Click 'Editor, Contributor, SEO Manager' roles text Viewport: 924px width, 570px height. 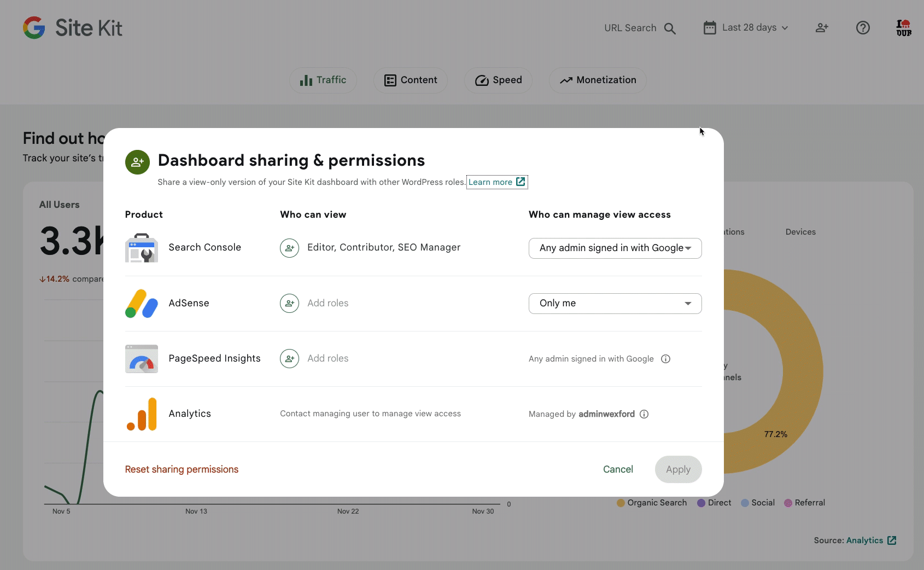(384, 247)
